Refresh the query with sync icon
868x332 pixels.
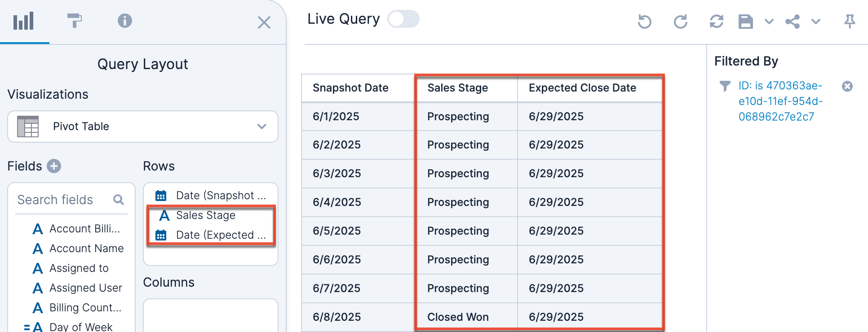[x=716, y=22]
